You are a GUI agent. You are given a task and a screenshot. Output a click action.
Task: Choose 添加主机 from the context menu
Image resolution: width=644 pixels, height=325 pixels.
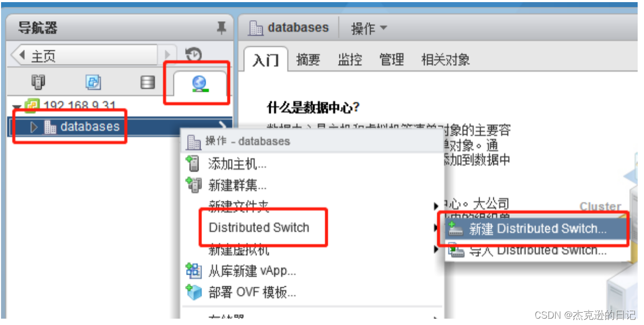tap(311, 164)
